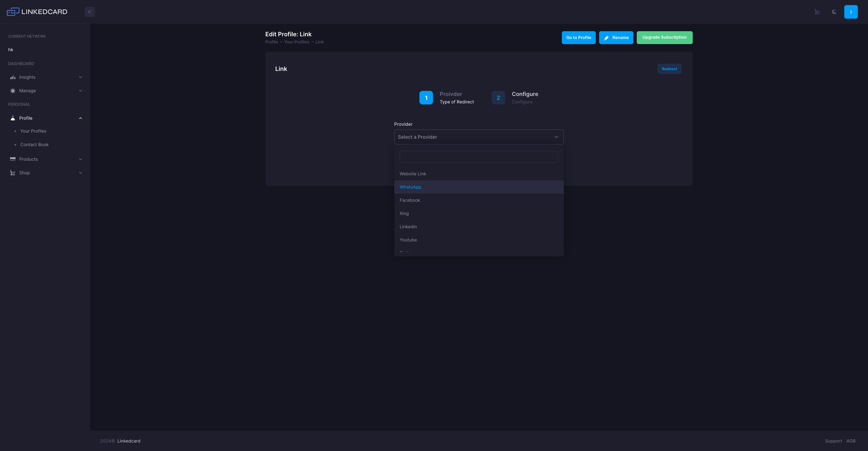868x451 pixels.
Task: Open the AGB footer link
Action: tap(851, 441)
